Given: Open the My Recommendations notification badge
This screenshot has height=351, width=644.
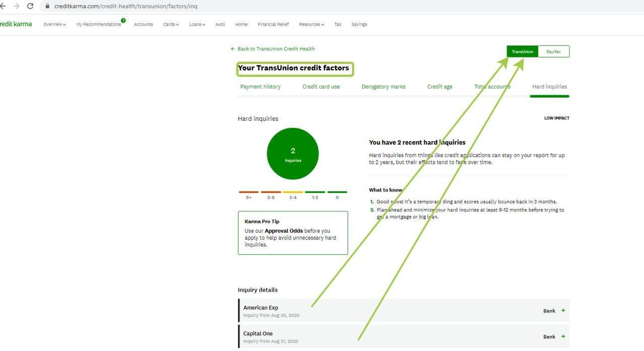Looking at the screenshot, I should click(123, 21).
